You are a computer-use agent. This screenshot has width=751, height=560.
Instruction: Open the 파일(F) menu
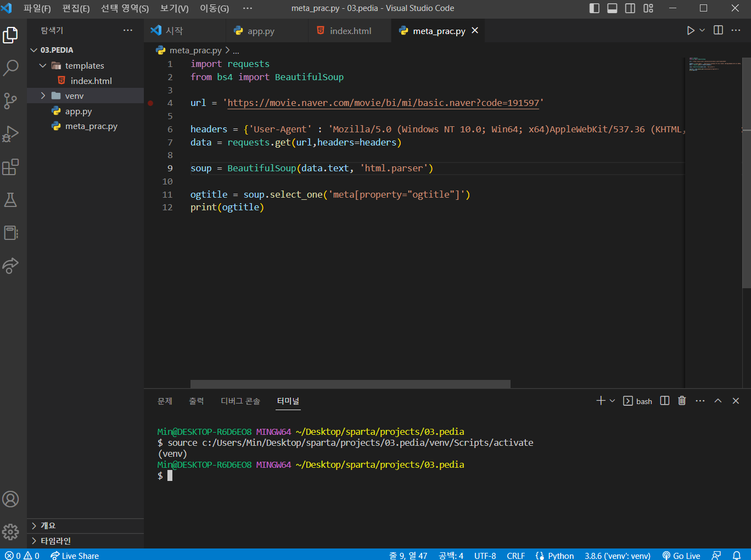click(x=37, y=8)
